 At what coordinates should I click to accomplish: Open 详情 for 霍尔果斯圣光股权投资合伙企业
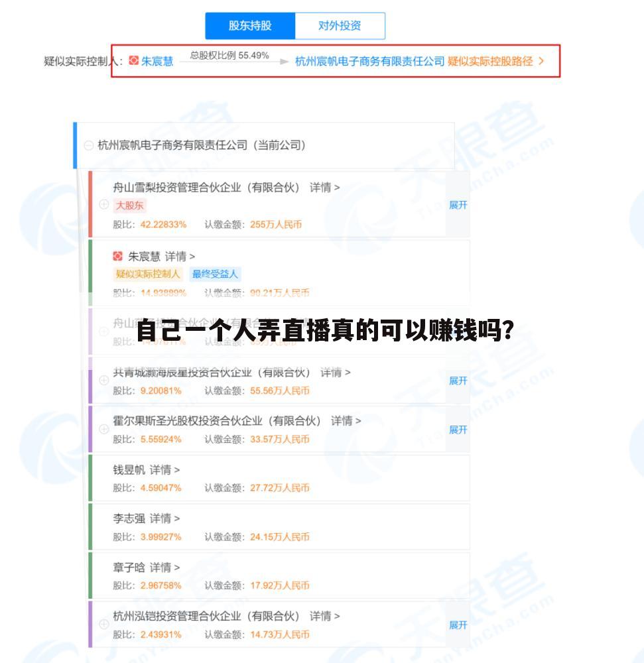pos(346,421)
